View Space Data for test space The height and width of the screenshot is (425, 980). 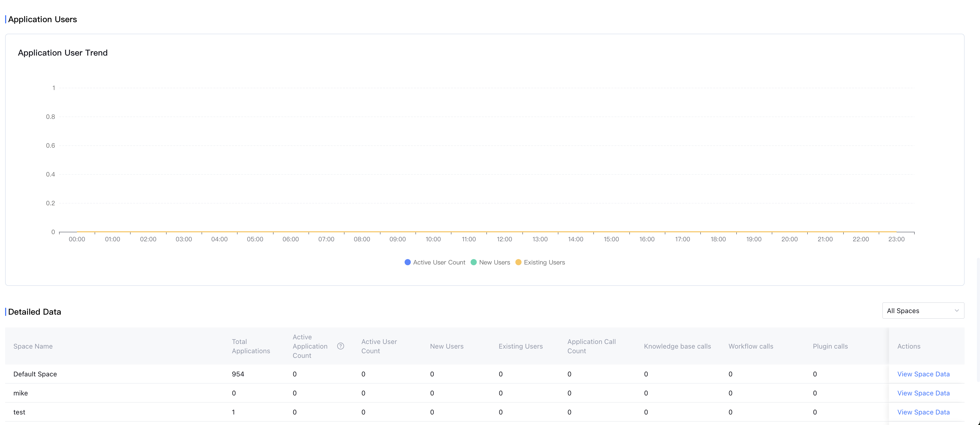pyautogui.click(x=923, y=412)
